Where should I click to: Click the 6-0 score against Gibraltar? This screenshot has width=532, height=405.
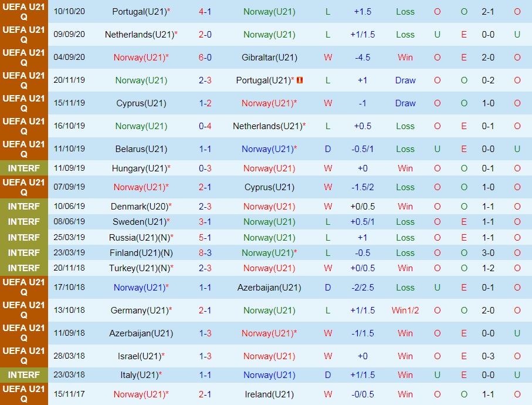[x=205, y=58]
